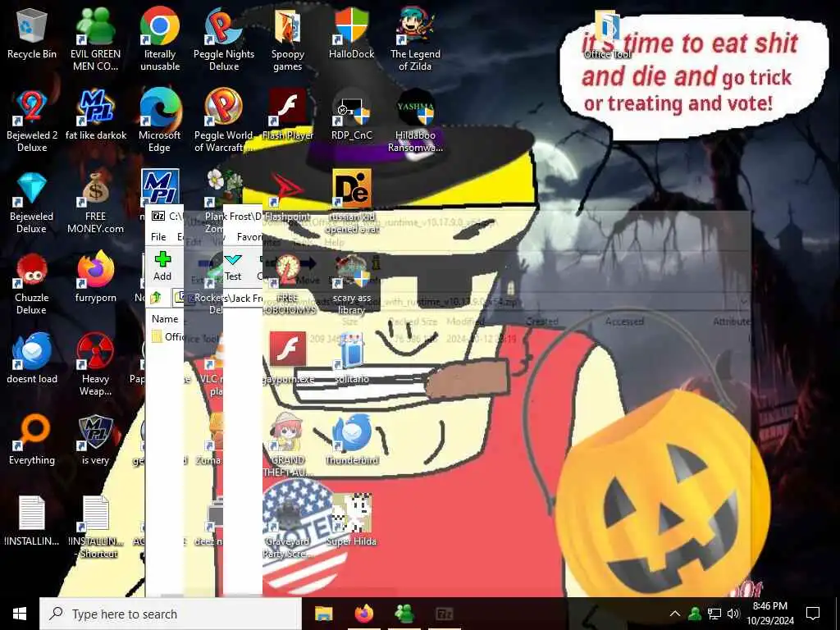This screenshot has width=840, height=630.
Task: Open Peggle Nights Deluxe shortcut
Action: 223,39
